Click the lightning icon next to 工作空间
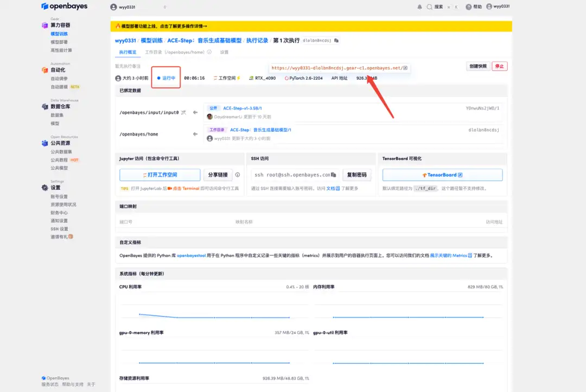 point(238,78)
